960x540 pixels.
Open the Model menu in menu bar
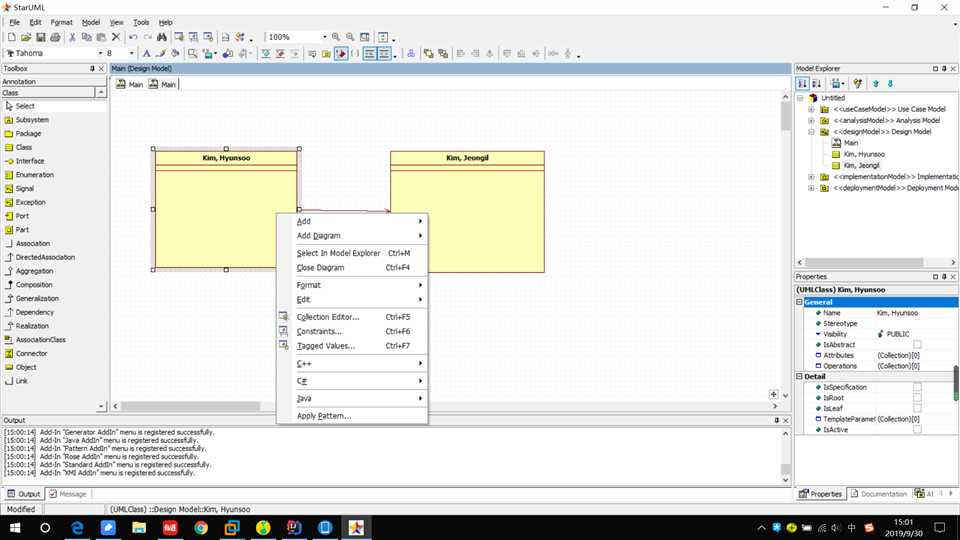pos(91,22)
